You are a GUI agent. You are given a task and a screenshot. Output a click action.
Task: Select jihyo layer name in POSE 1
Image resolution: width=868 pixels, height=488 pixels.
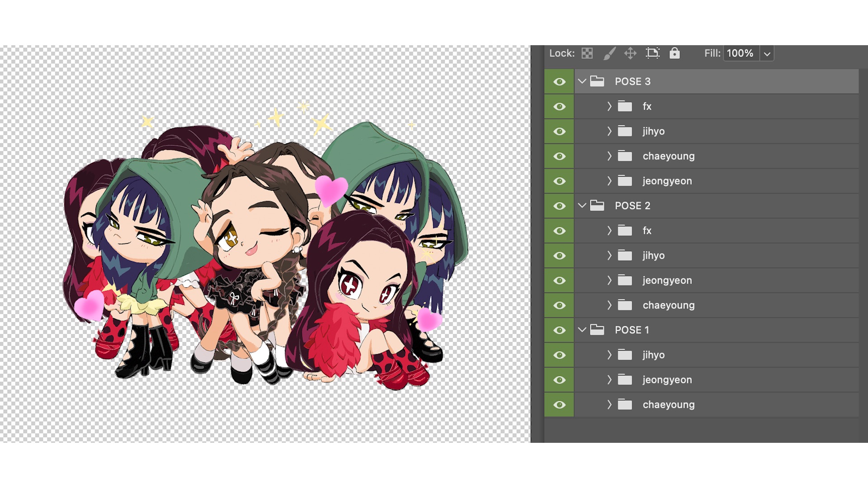[654, 355]
